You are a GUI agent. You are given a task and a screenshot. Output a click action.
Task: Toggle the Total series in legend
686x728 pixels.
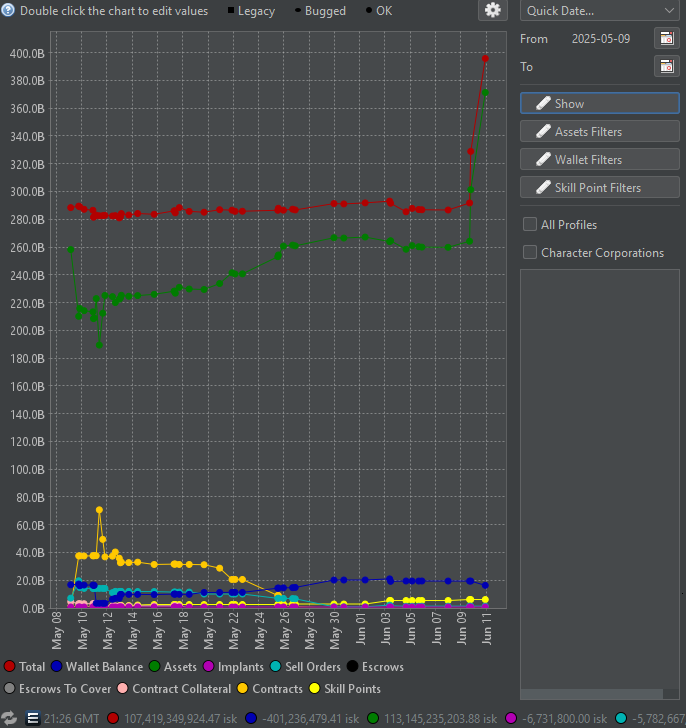(x=9, y=666)
